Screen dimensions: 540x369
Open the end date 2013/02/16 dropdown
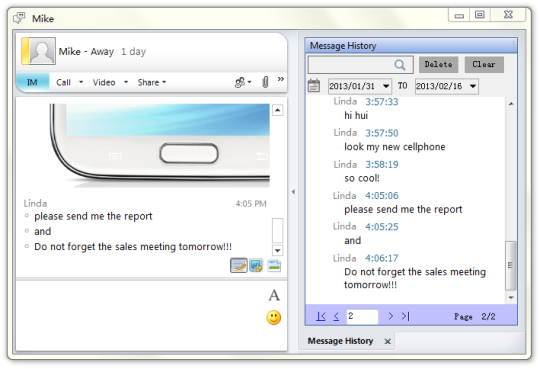(x=473, y=86)
